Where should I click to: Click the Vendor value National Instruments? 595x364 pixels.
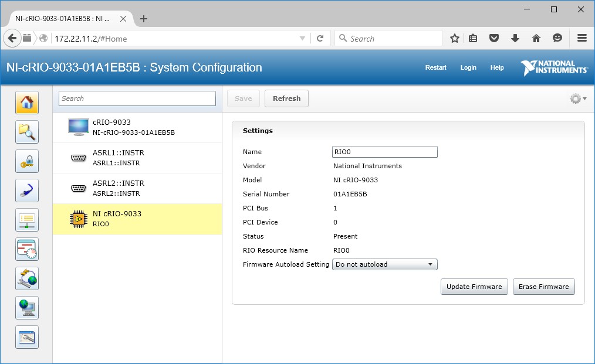point(367,166)
